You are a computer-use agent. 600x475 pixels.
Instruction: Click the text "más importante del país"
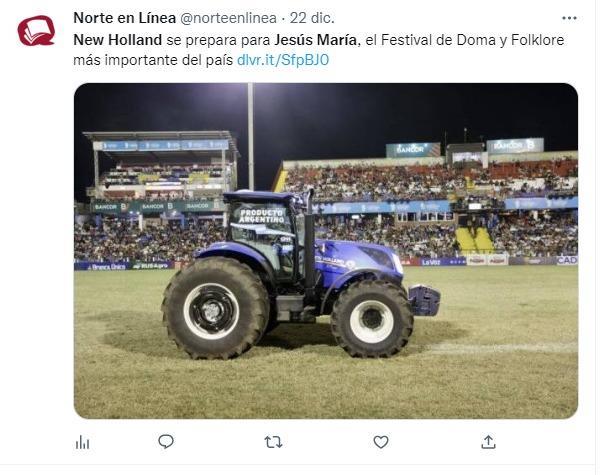(x=153, y=60)
